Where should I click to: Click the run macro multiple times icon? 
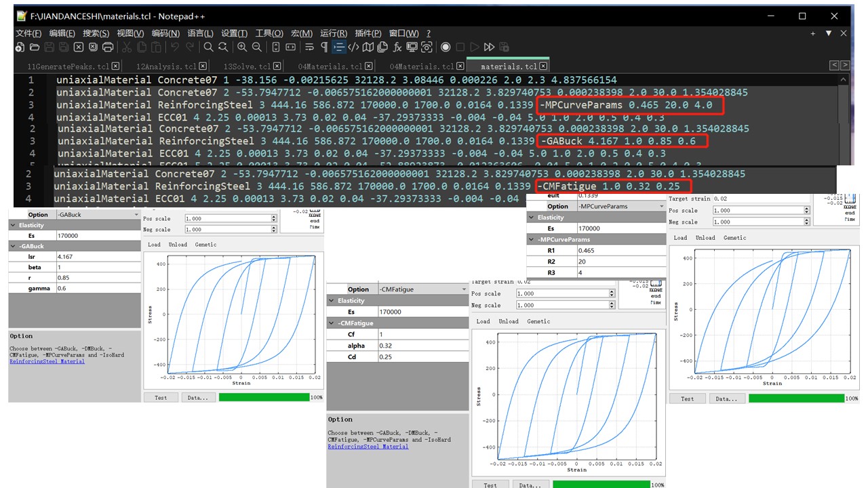click(490, 47)
